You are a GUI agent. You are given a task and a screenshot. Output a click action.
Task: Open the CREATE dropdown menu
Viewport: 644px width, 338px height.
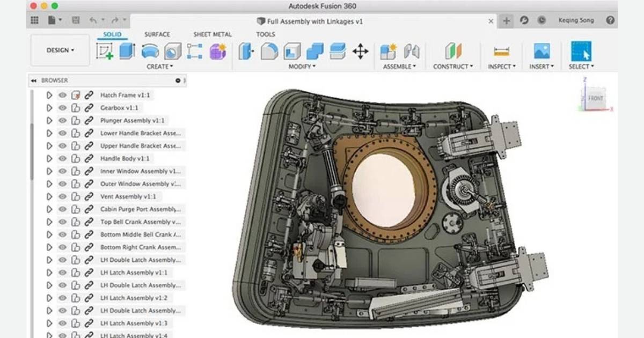(160, 67)
